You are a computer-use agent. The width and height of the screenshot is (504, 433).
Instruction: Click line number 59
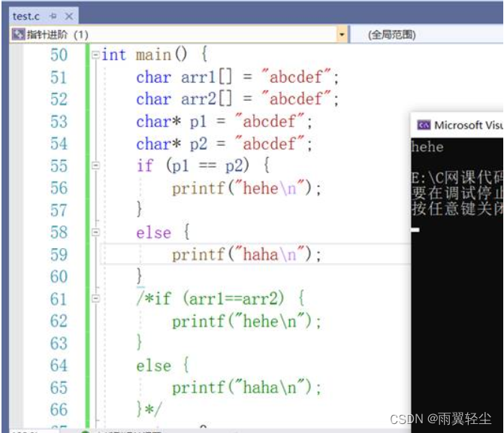pyautogui.click(x=59, y=254)
